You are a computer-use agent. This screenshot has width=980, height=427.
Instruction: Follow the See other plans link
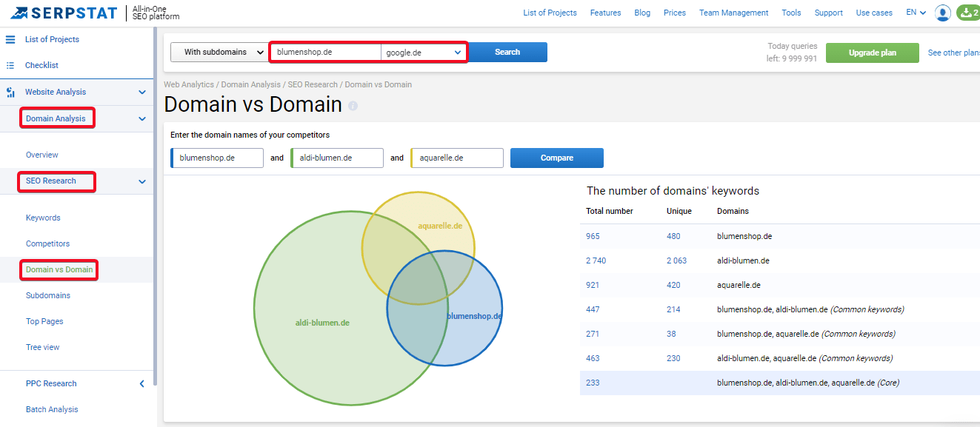954,53
